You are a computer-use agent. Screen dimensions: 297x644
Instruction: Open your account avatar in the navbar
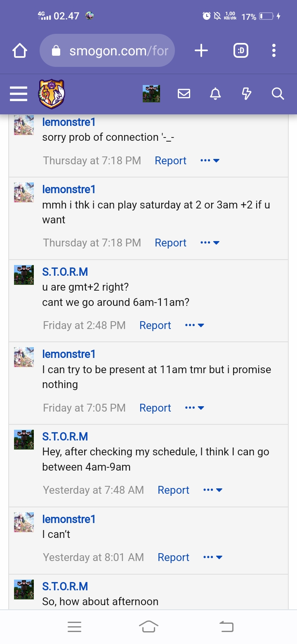click(x=151, y=94)
